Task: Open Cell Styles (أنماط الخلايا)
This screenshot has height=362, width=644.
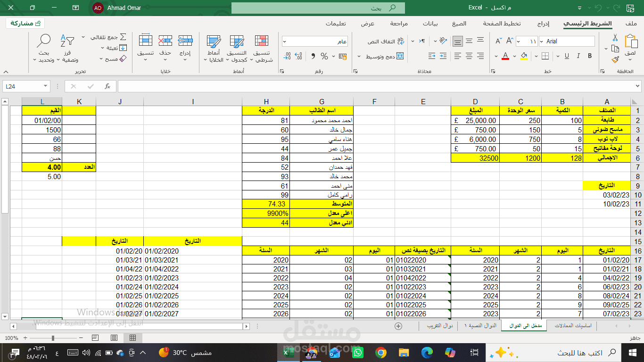Action: [x=214, y=48]
